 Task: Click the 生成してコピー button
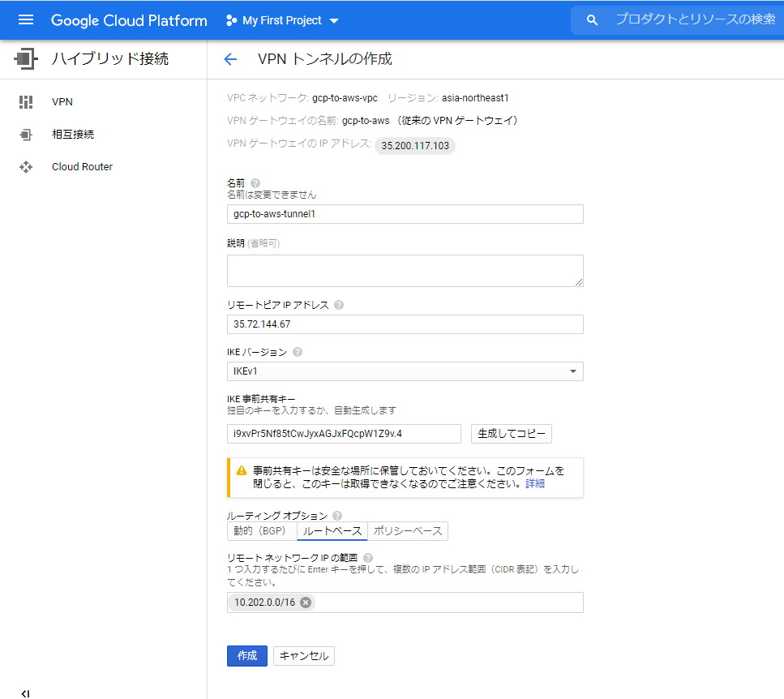[x=512, y=434]
